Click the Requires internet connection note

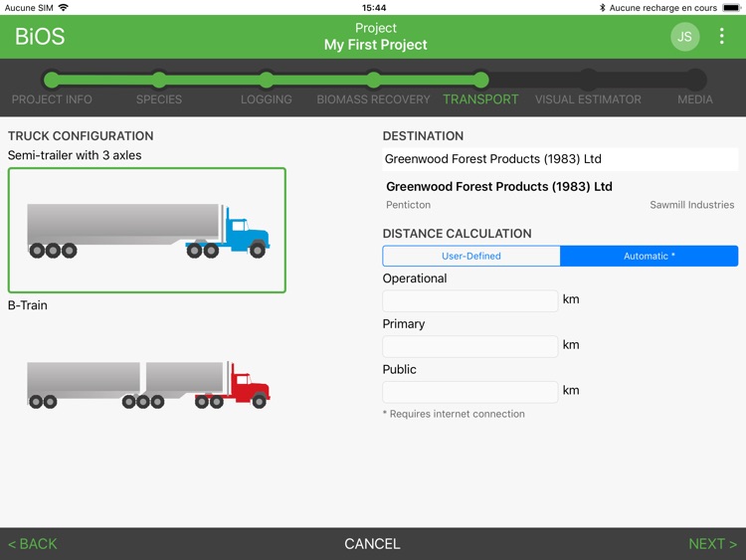coord(454,414)
